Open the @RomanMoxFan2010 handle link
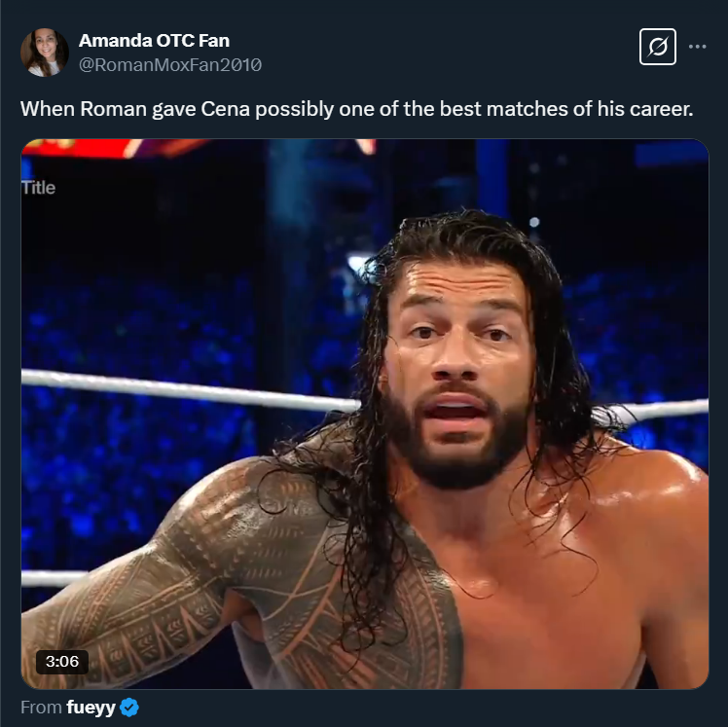Viewport: 728px width, 727px height. (170, 65)
